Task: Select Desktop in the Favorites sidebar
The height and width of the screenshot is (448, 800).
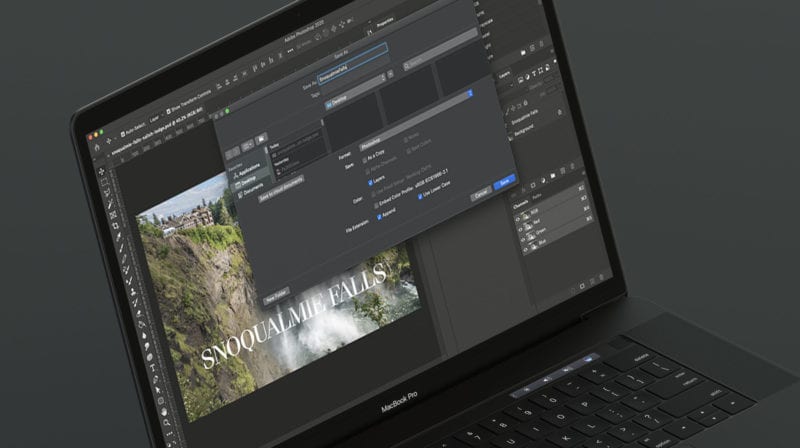Action: pos(247,182)
